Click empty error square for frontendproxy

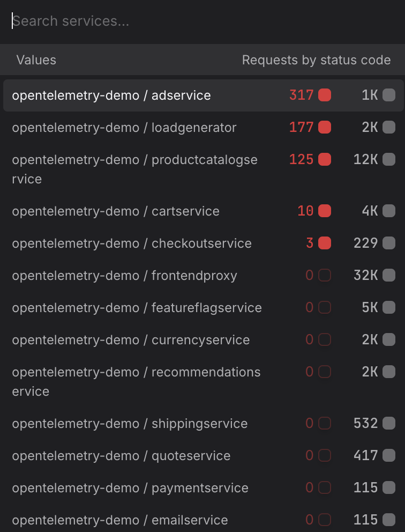325,276
